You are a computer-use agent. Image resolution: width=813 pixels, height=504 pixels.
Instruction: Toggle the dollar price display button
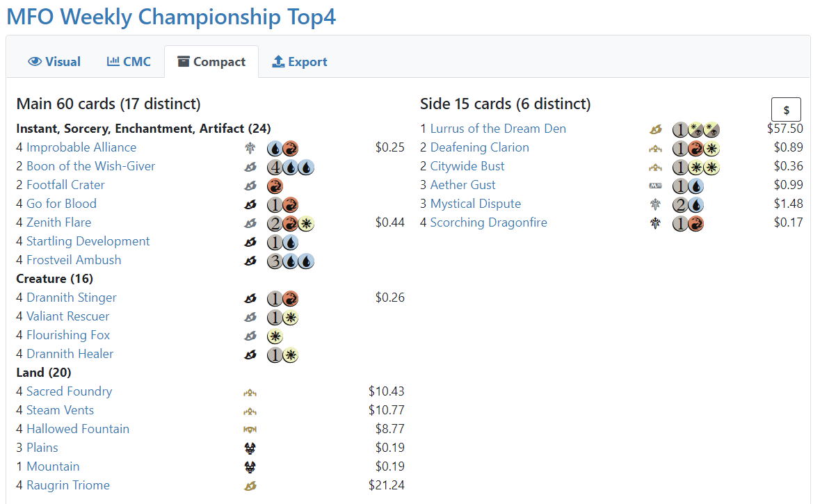(786, 110)
